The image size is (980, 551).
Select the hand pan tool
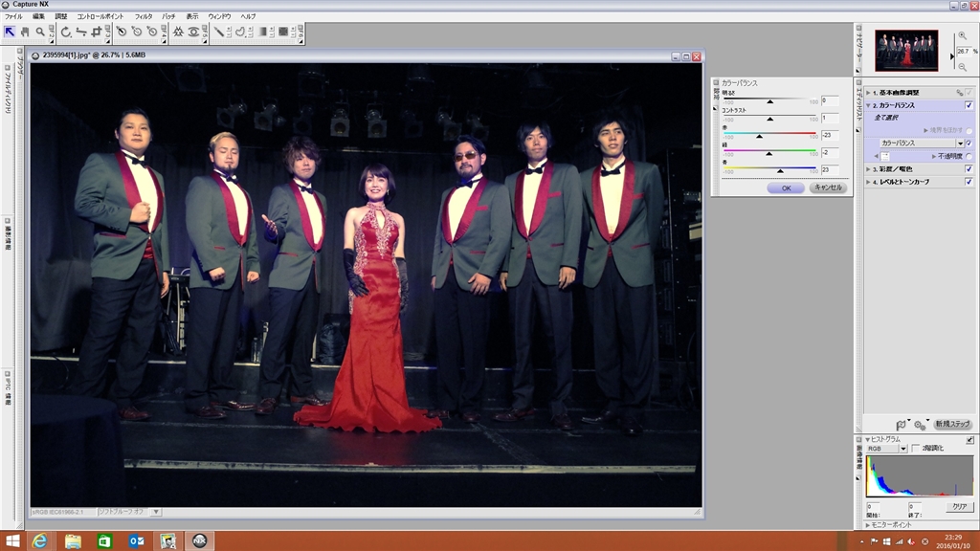25,32
